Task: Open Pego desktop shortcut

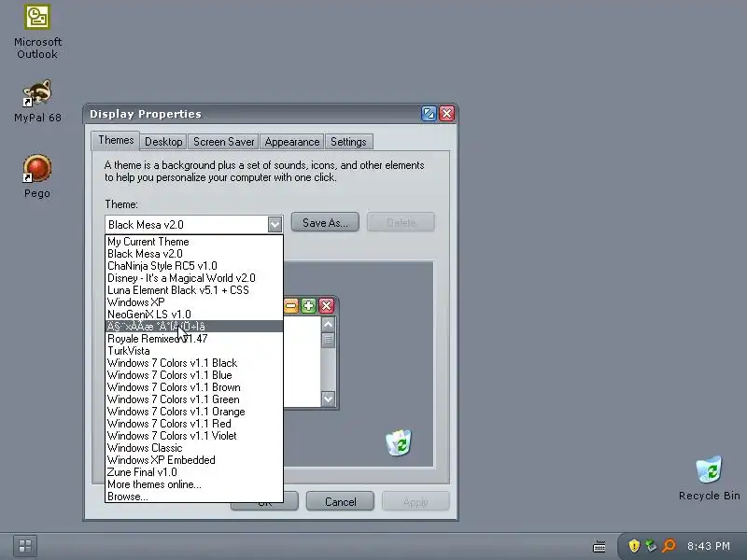Action: (x=37, y=176)
